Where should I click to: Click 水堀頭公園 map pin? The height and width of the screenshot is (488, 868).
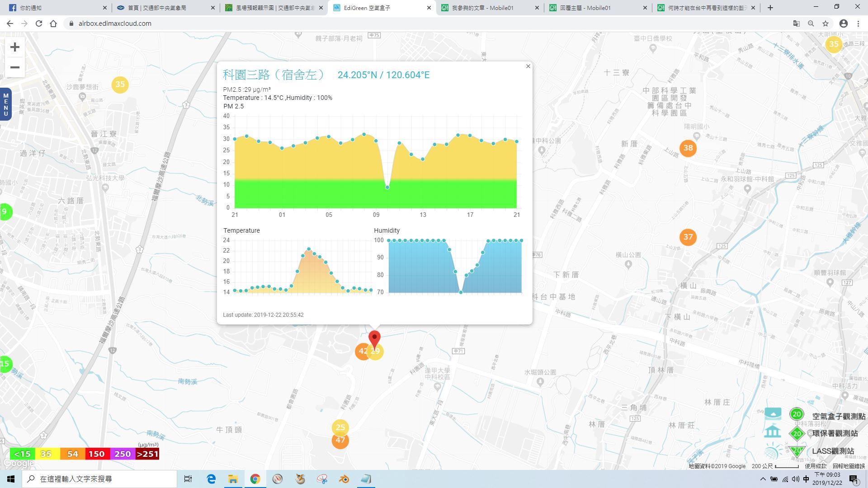point(540,382)
